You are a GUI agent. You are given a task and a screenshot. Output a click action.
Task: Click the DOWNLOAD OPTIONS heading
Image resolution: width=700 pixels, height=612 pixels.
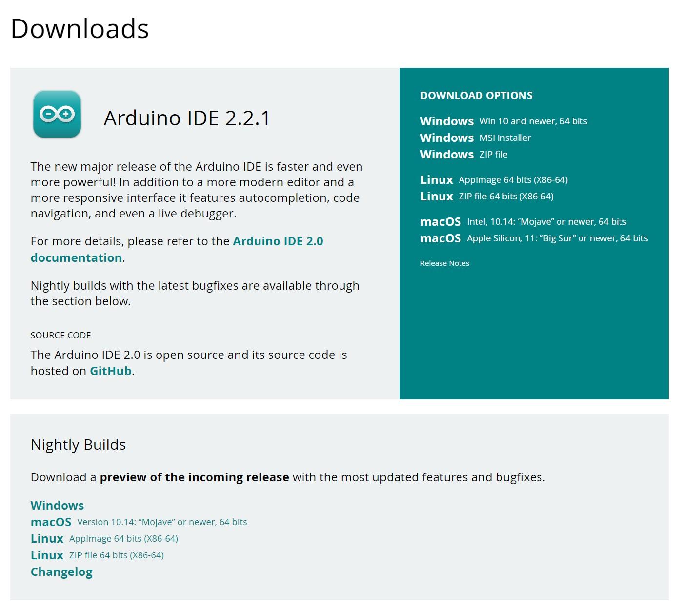point(476,96)
